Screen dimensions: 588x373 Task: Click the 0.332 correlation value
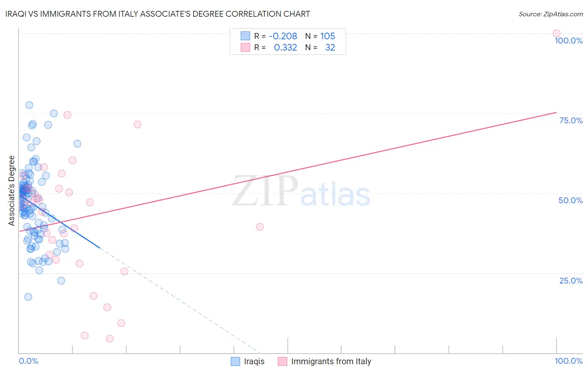pos(285,48)
